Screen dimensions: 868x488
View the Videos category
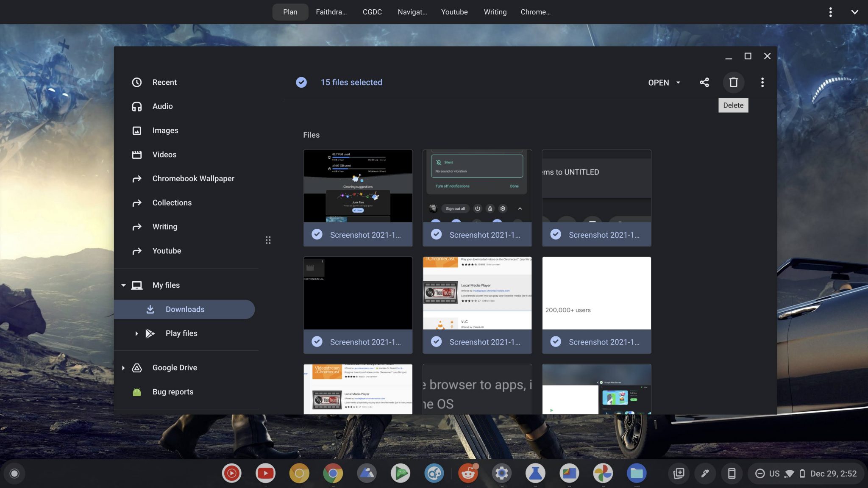point(164,154)
